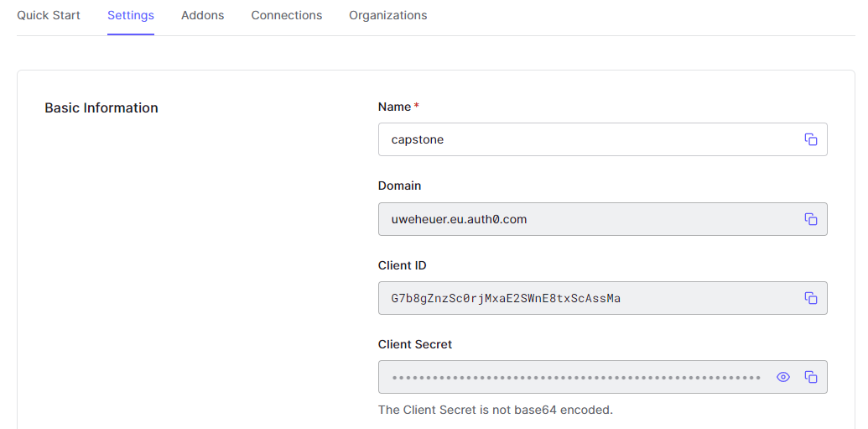Viewport: 868px width, 429px height.
Task: Click the Client Secret label
Action: tap(415, 344)
